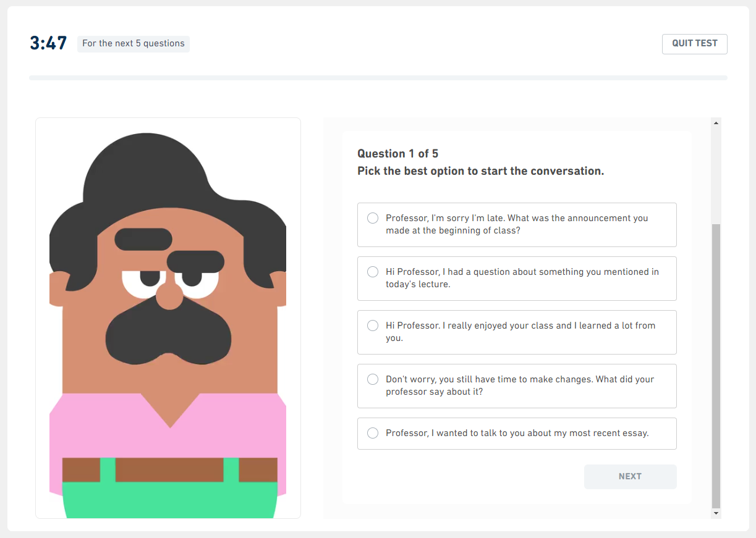Click the scrollbar up arrow in question panel
This screenshot has width=756, height=538.
(x=716, y=123)
